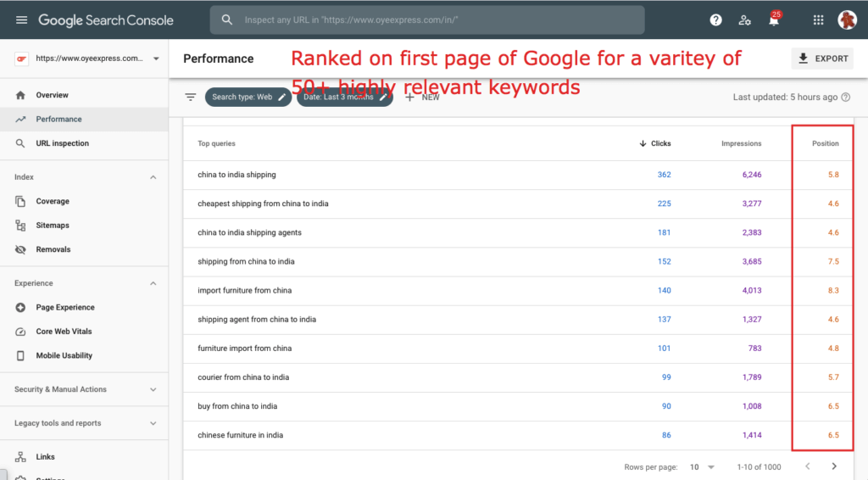Collapse the Index section
868x480 pixels.
point(153,177)
